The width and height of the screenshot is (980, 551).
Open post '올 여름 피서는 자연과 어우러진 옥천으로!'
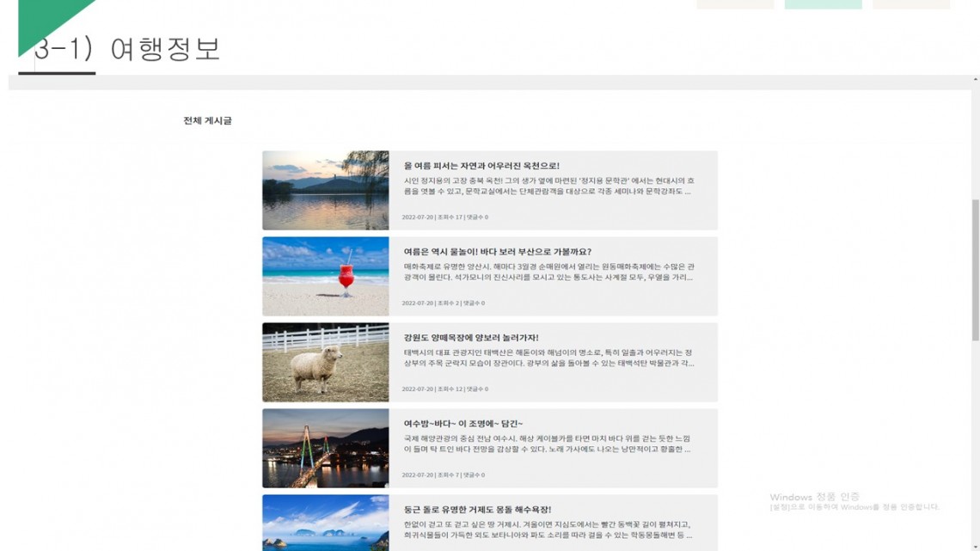[x=481, y=166]
